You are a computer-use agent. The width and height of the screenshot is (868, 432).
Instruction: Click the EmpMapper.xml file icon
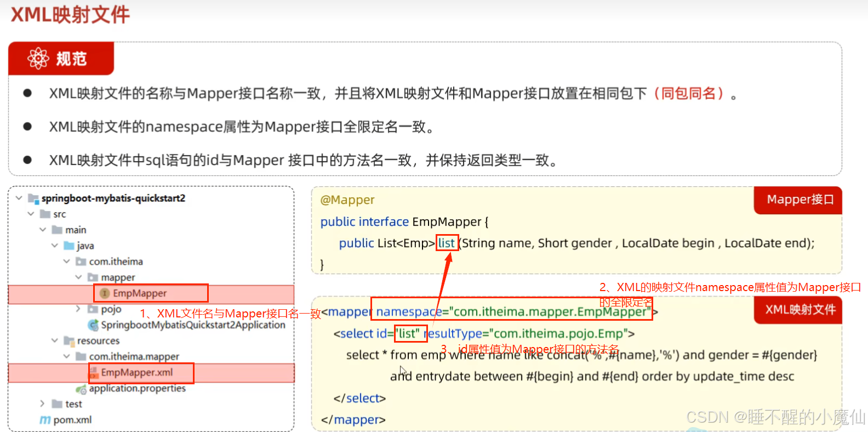click(94, 373)
